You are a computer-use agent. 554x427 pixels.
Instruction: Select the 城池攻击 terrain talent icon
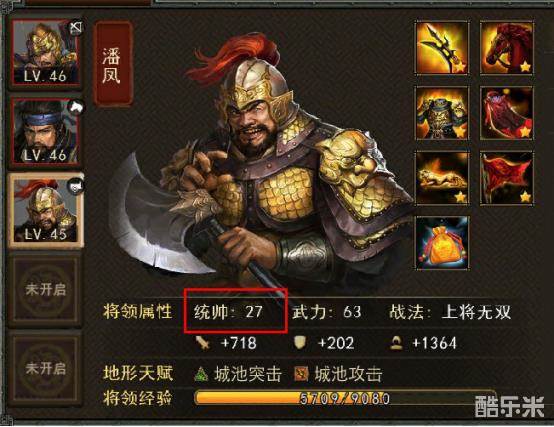[301, 374]
